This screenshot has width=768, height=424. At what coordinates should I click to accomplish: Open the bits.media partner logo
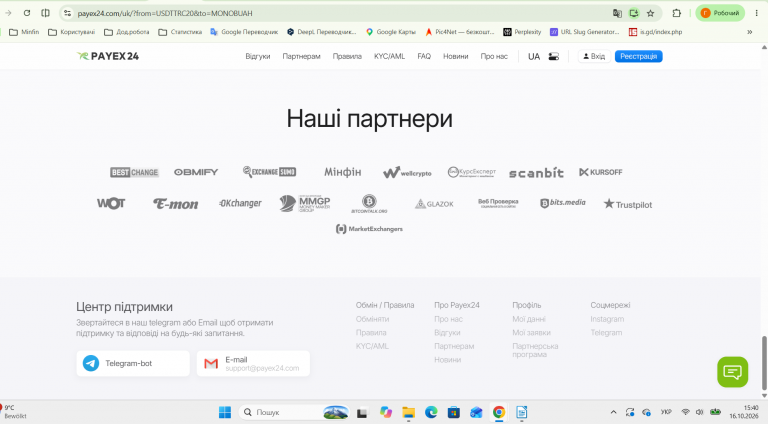point(563,203)
